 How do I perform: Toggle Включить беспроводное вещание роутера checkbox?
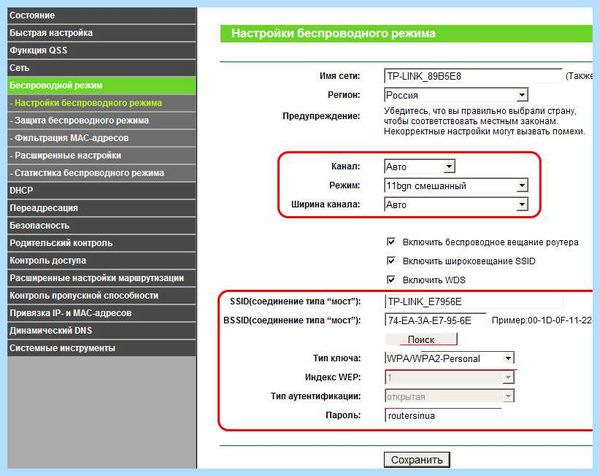click(x=391, y=241)
